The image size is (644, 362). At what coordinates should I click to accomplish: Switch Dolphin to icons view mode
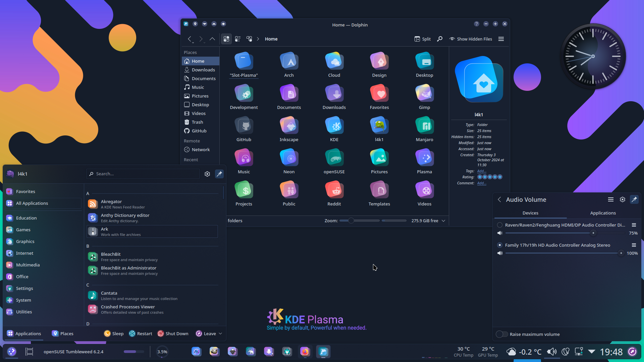pos(226,39)
